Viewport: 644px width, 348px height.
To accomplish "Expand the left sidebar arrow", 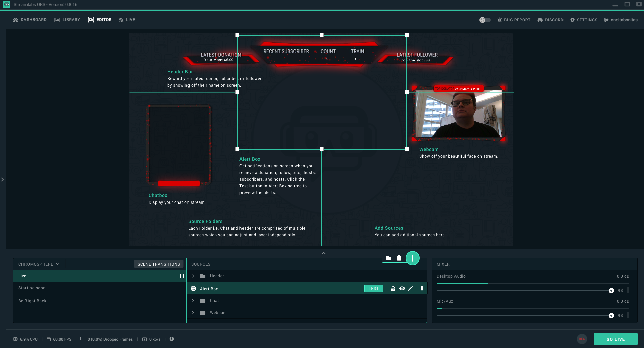I will (3, 180).
